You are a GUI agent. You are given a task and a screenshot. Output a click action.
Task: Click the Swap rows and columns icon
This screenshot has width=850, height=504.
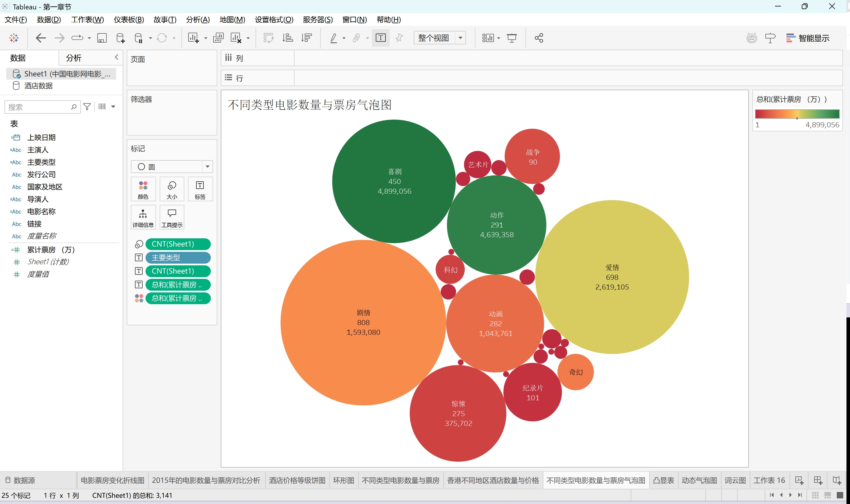pyautogui.click(x=268, y=38)
